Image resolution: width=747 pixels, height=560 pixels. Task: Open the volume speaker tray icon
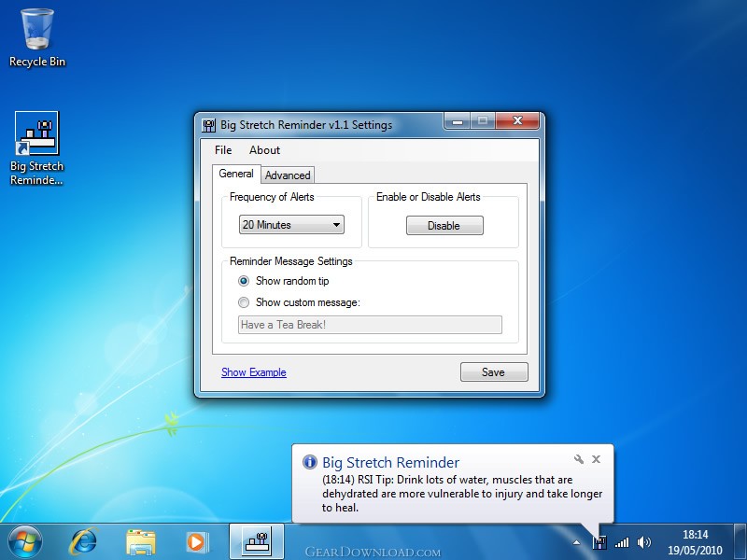coord(643,542)
